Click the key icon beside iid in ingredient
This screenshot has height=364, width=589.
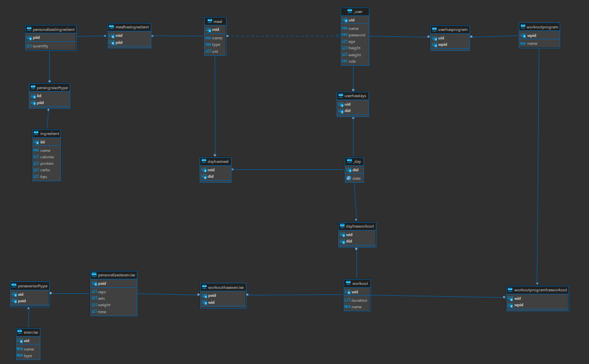click(36, 142)
